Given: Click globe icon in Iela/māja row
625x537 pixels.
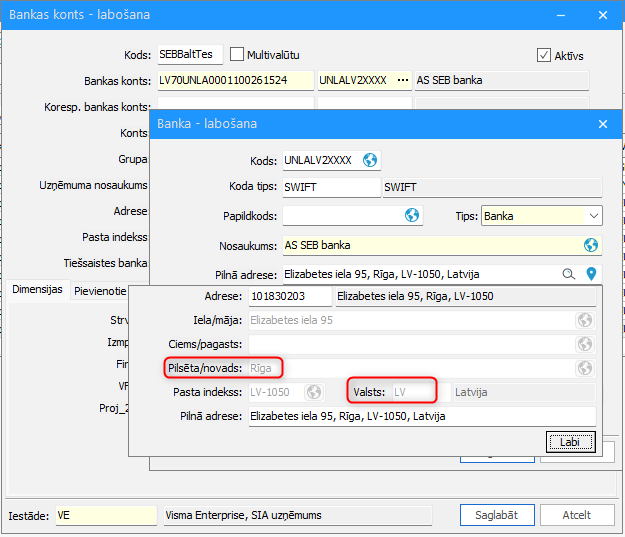Looking at the screenshot, I should [x=585, y=320].
